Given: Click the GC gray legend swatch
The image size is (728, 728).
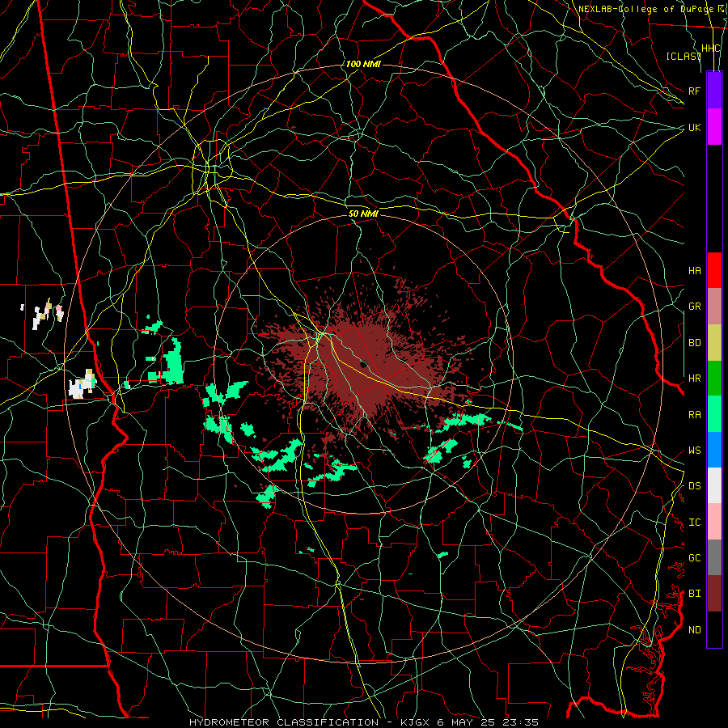Looking at the screenshot, I should click(714, 557).
